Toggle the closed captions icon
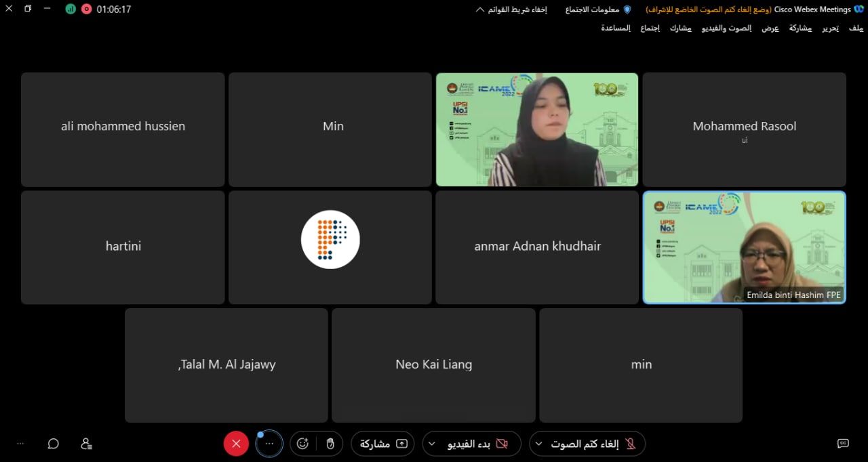 [843, 444]
